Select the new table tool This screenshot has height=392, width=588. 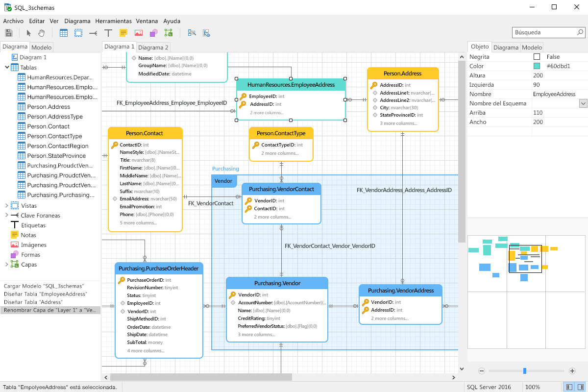(x=64, y=33)
